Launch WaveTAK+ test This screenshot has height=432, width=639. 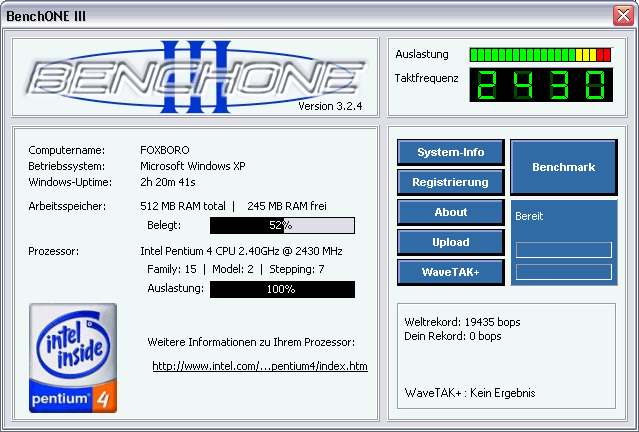[x=451, y=272]
